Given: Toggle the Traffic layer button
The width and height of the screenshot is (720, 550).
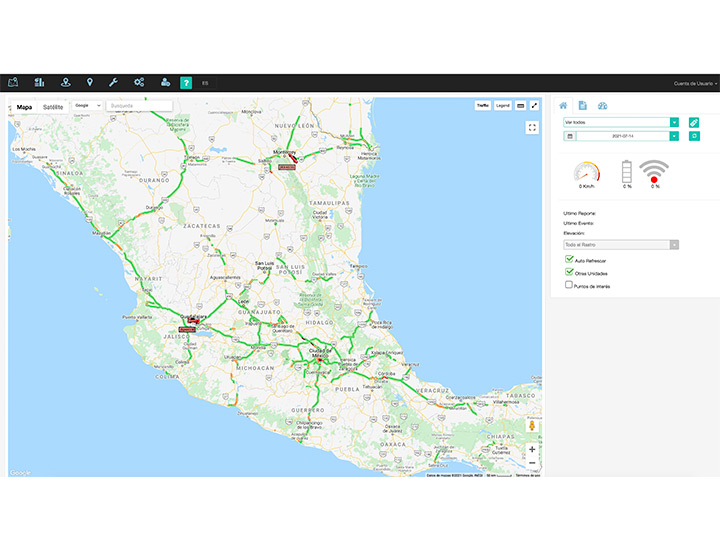Looking at the screenshot, I should (483, 106).
